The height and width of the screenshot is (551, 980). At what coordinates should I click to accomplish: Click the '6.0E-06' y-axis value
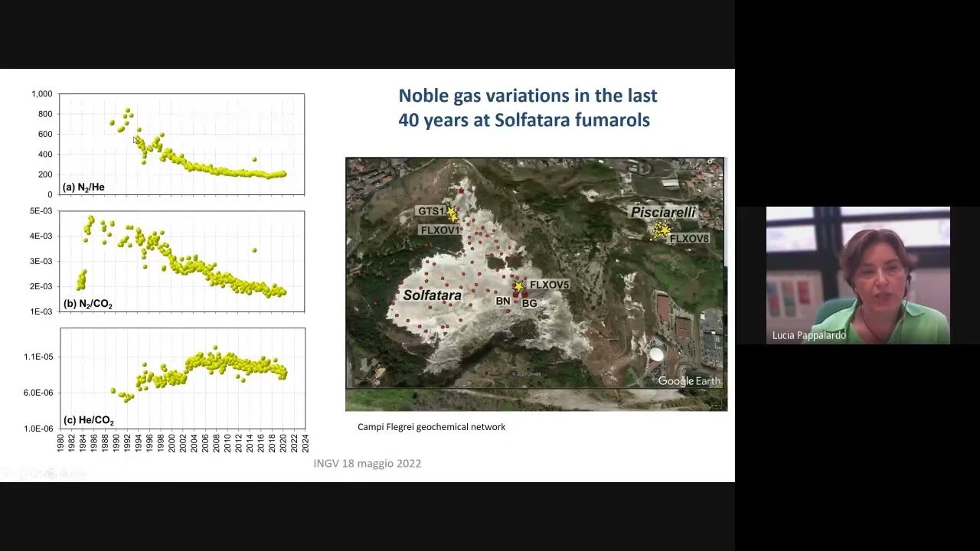click(x=38, y=393)
